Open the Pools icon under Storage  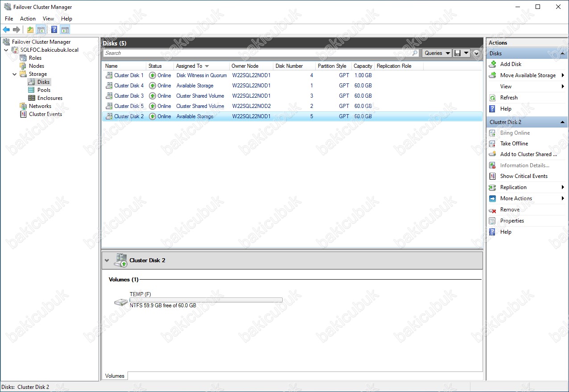coord(31,90)
